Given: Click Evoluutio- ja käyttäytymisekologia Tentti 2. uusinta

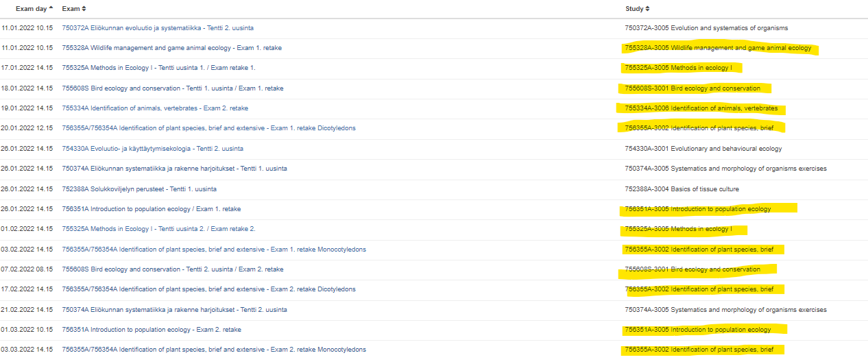Looking at the screenshot, I should tap(152, 149).
